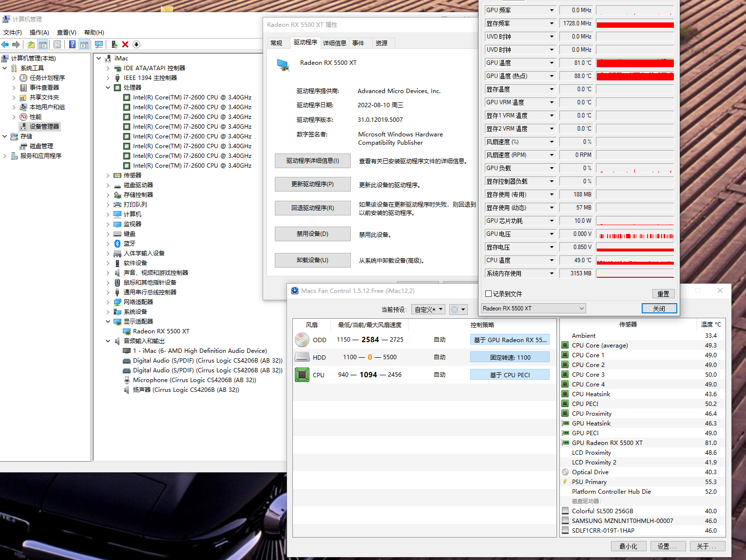Screen dimensions: 746x560
Task: Open the Radeon RX 5500 XT device combo box
Action: tap(534, 309)
